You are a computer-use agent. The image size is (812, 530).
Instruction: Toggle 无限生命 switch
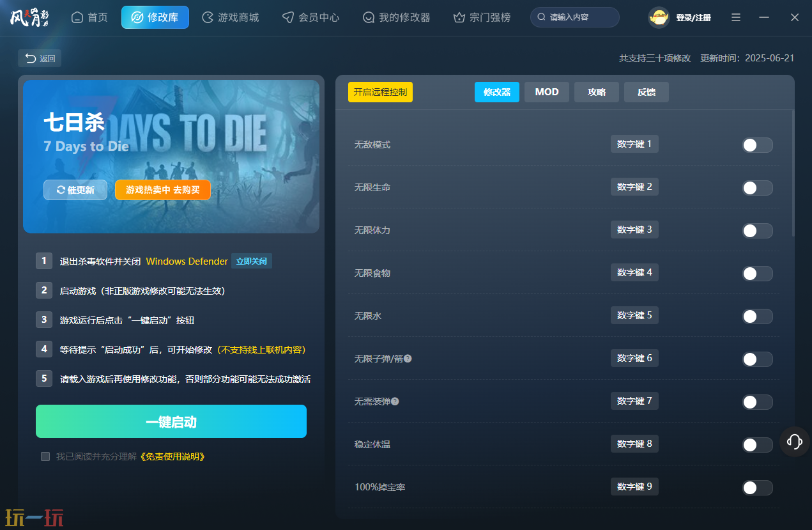pyautogui.click(x=757, y=188)
